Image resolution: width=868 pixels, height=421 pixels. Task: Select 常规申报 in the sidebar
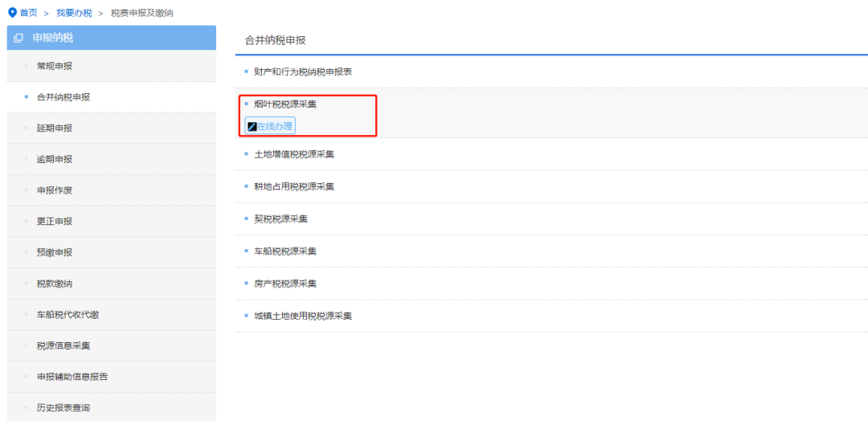click(x=111, y=67)
